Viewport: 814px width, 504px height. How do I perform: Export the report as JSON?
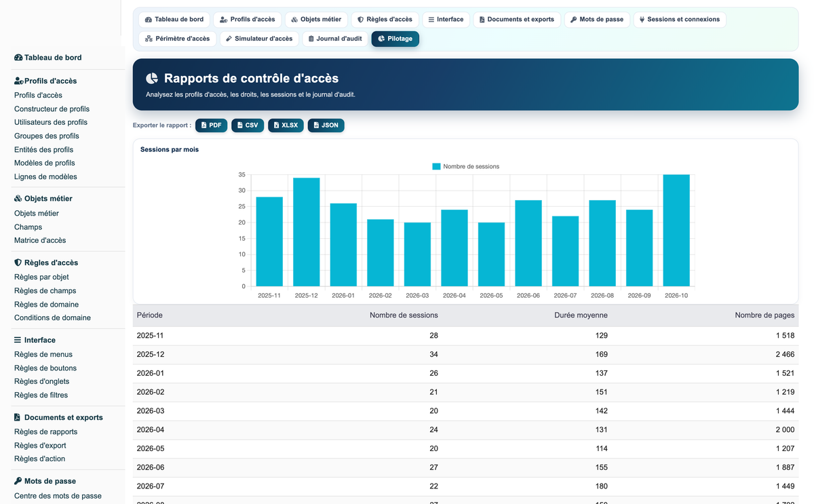326,125
